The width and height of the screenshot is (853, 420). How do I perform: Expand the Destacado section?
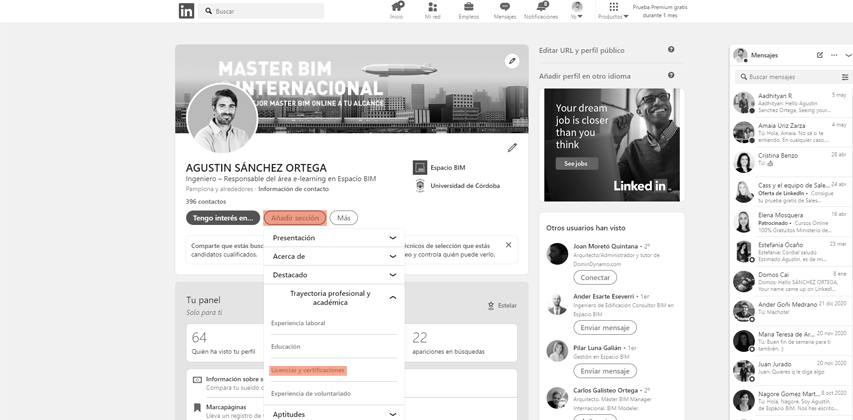tap(334, 275)
